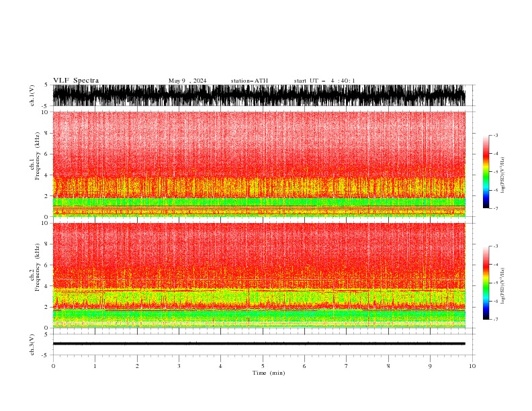Click the time axis tick label "3"
The height and width of the screenshot is (411, 532).
(179, 366)
